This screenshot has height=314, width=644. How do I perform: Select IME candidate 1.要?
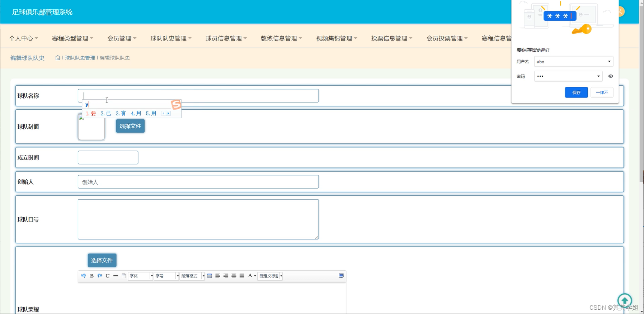pos(91,113)
